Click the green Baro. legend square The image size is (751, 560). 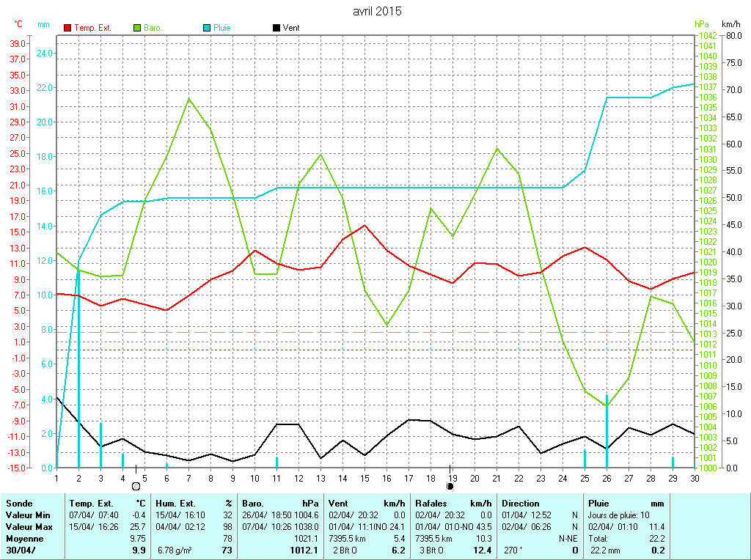pos(137,28)
